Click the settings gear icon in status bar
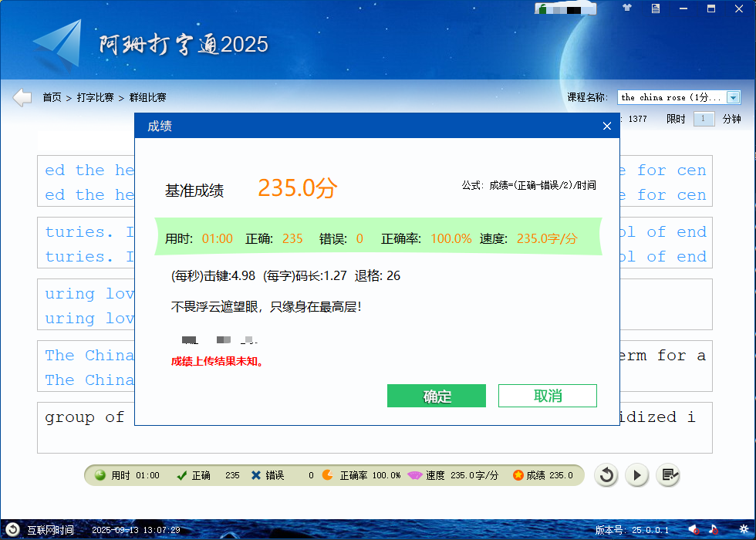 click(743, 530)
